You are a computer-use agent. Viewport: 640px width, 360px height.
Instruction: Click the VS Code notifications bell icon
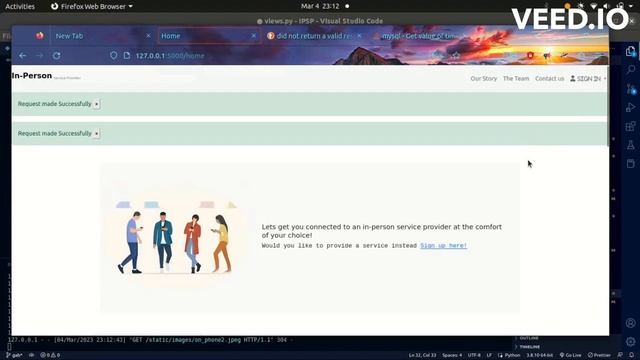(x=632, y=355)
